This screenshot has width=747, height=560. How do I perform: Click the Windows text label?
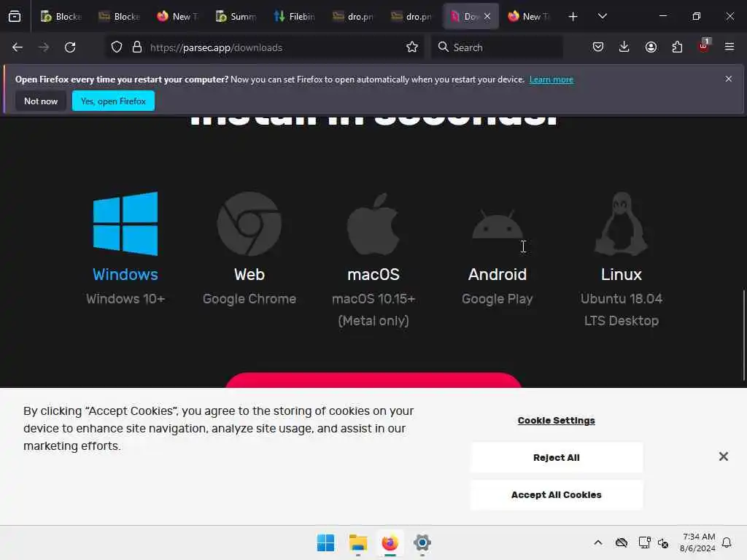tap(125, 275)
